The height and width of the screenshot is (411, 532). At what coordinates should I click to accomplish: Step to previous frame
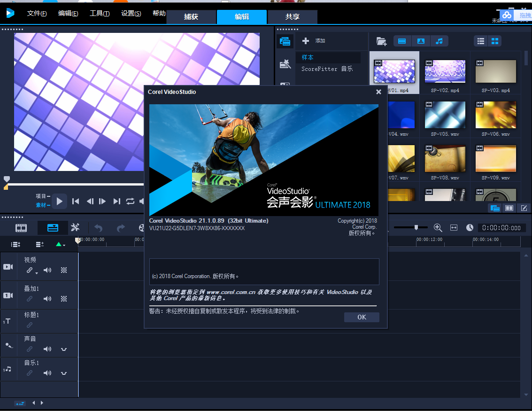click(x=90, y=201)
